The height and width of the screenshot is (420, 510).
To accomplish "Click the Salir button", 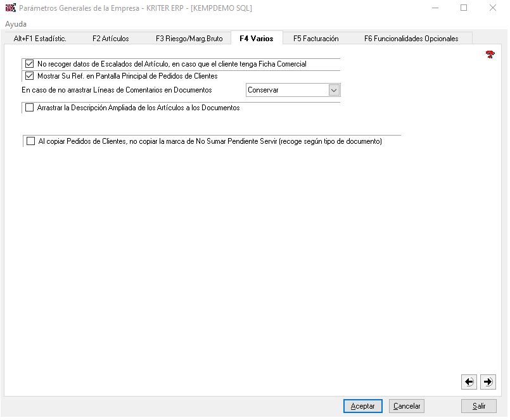I will click(479, 406).
